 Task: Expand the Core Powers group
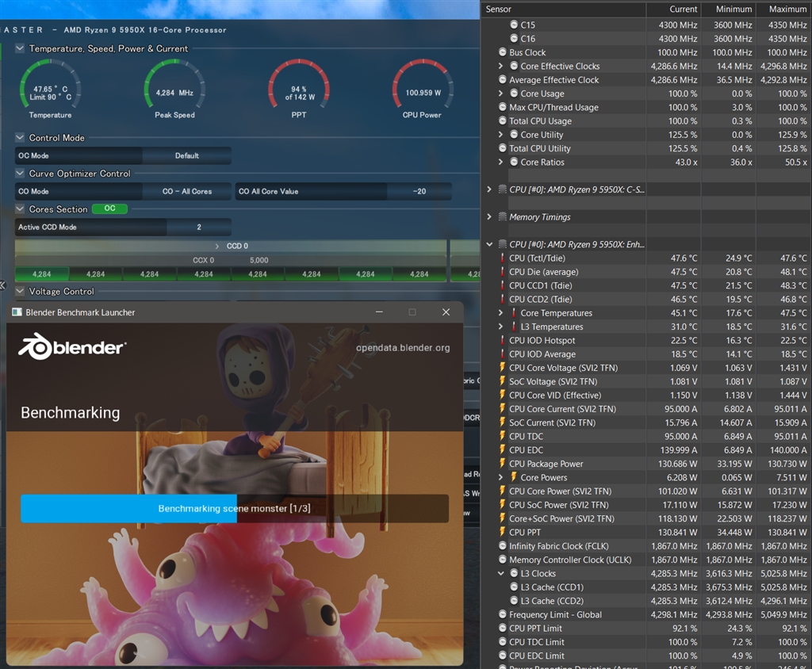pos(500,477)
